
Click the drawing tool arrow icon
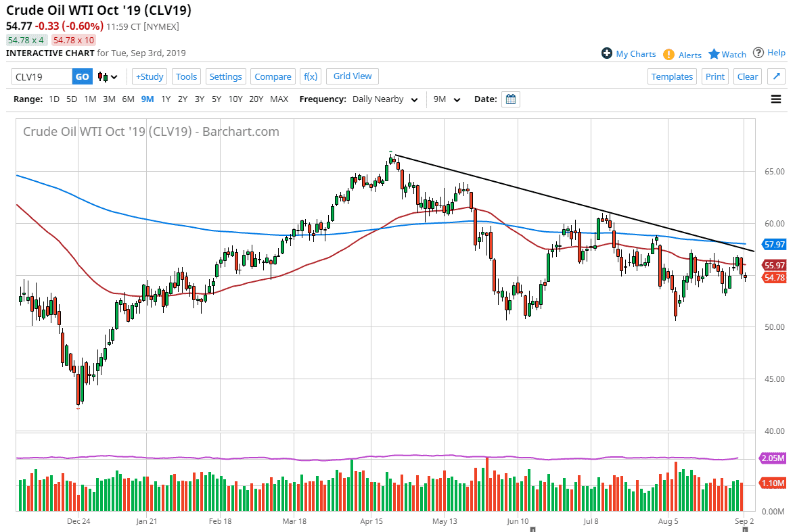click(x=776, y=76)
